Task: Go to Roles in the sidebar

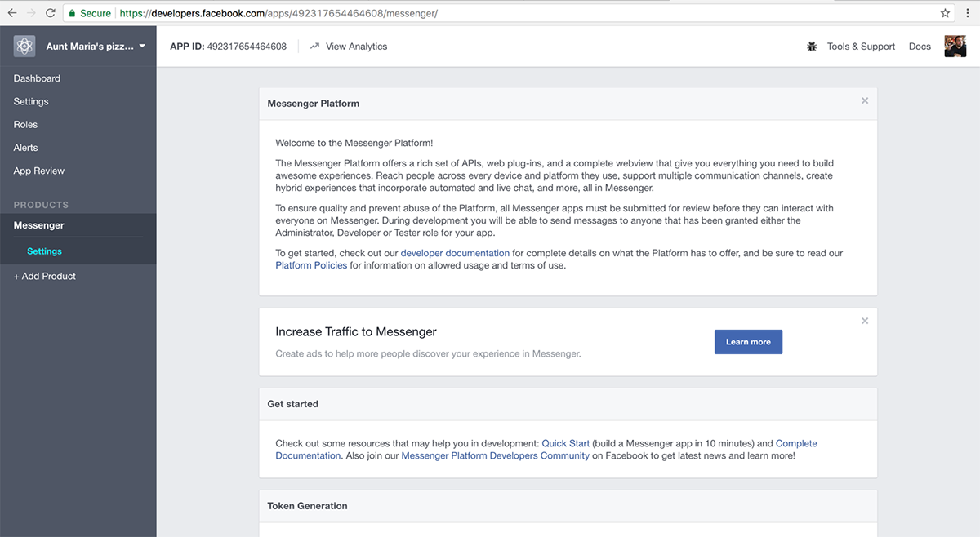Action: pos(25,125)
